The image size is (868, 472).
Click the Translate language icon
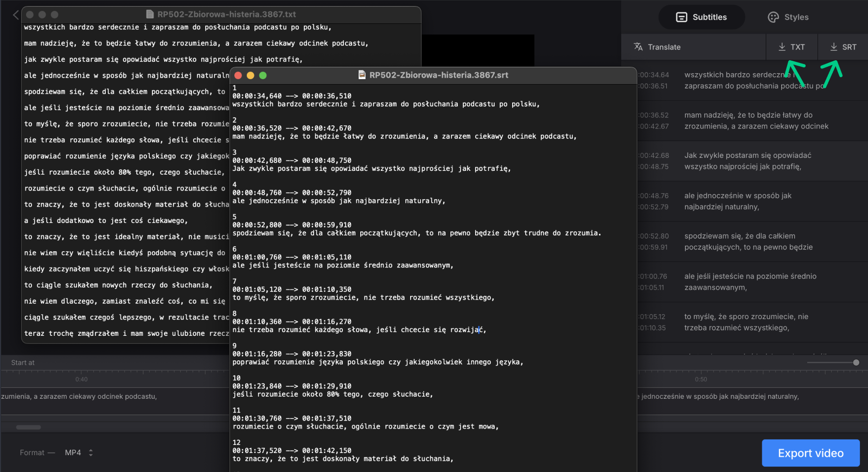pos(639,47)
